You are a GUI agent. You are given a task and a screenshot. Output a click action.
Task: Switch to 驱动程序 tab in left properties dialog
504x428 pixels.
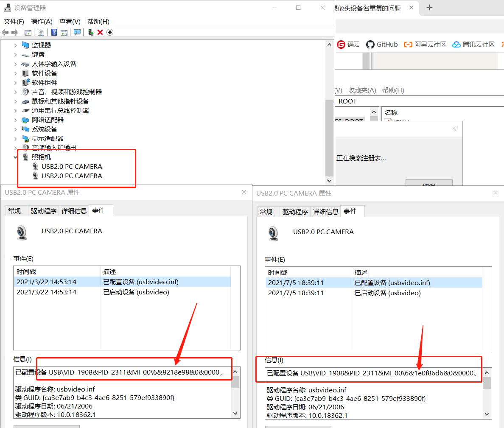click(43, 211)
